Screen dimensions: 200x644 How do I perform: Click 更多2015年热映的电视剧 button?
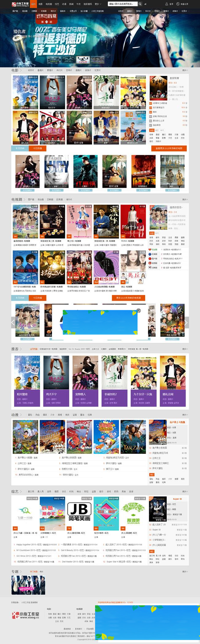pos(128,298)
